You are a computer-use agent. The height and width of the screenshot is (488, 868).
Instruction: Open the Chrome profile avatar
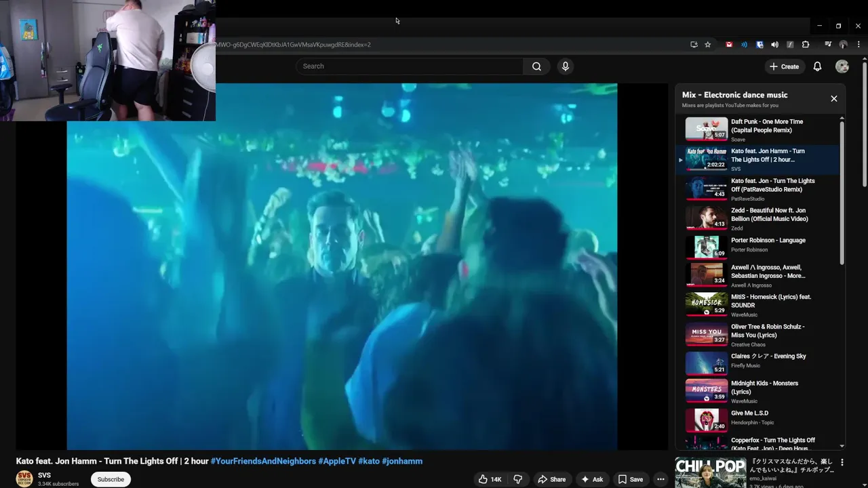[844, 45]
